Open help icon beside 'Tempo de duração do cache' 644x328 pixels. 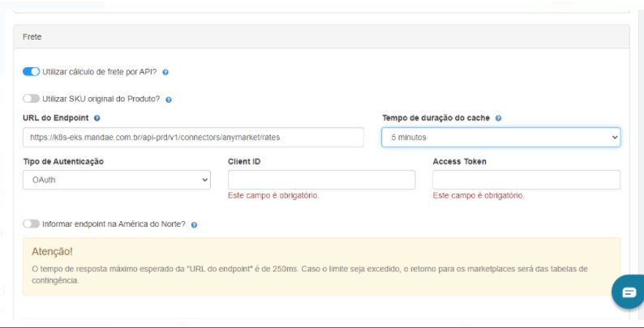click(498, 118)
